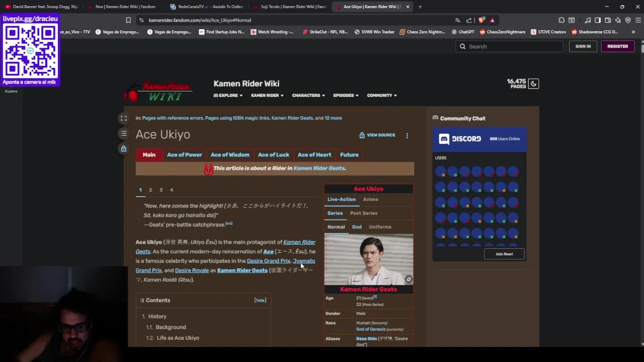Viewport: 644px width, 362px height.
Task: Open STOVE Creators bookmark
Action: [x=548, y=32]
